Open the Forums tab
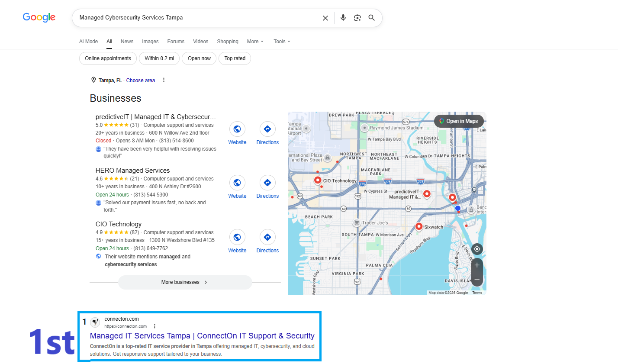Viewport: 618px width, 364px height. 176,42
